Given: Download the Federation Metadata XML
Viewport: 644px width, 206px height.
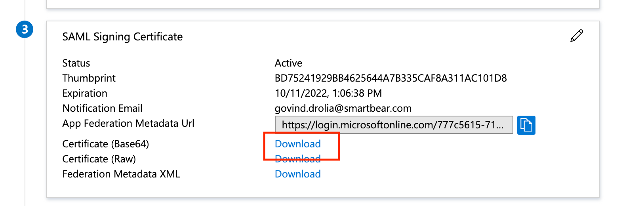Looking at the screenshot, I should (297, 174).
